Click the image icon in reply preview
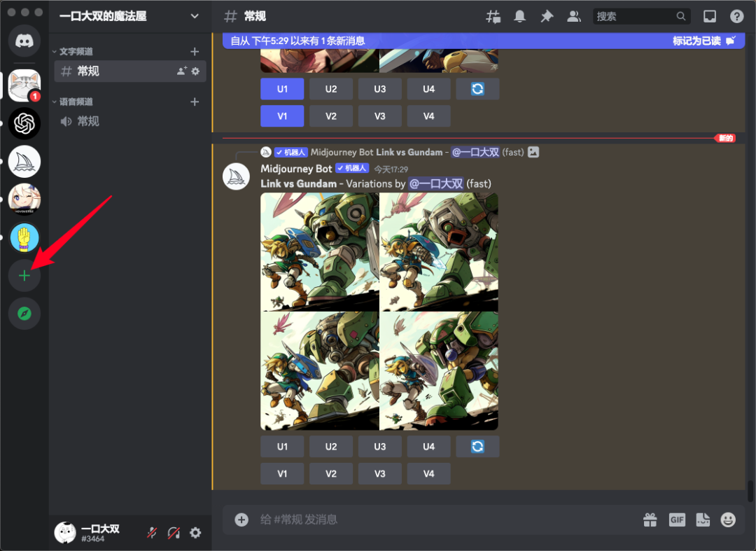This screenshot has height=551, width=756. (x=533, y=152)
